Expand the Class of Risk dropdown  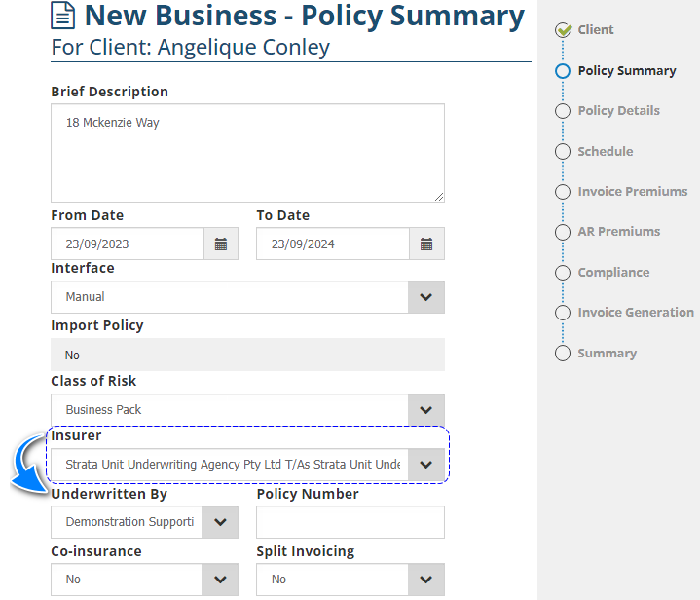(425, 410)
